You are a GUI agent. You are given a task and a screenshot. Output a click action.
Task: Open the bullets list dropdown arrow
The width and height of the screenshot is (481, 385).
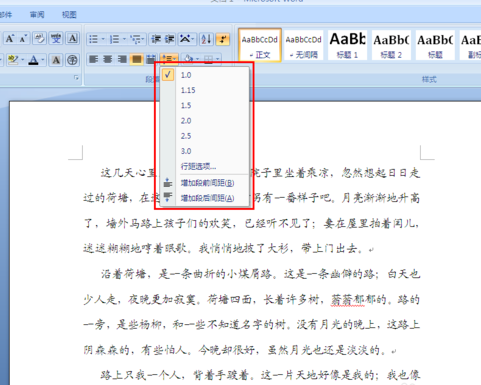tap(103, 39)
